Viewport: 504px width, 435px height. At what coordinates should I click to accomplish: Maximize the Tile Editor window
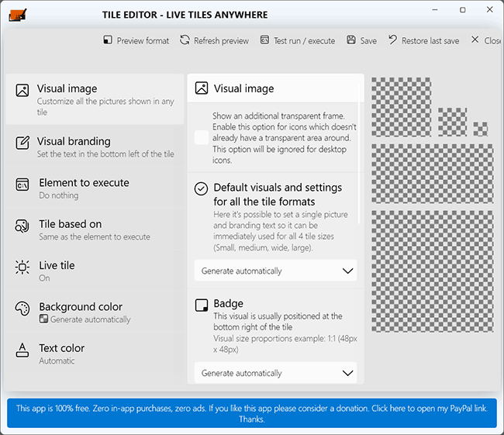pyautogui.click(x=463, y=10)
